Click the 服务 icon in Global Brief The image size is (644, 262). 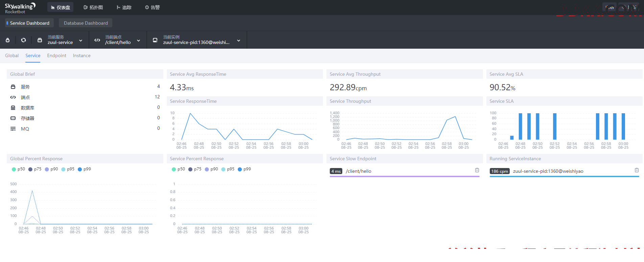click(13, 87)
